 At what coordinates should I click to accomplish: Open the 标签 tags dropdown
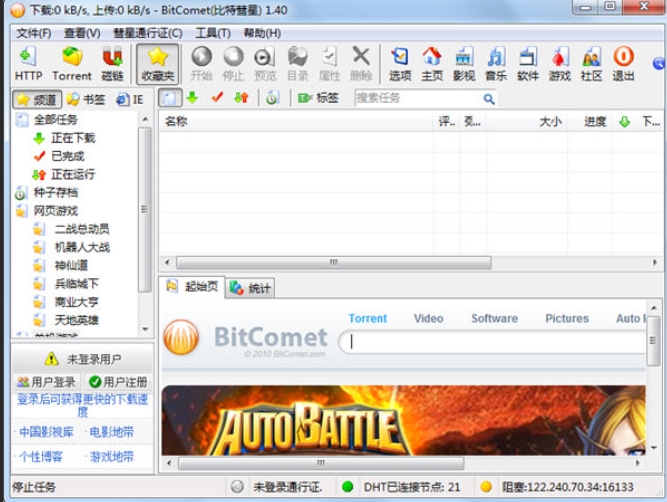(x=318, y=98)
